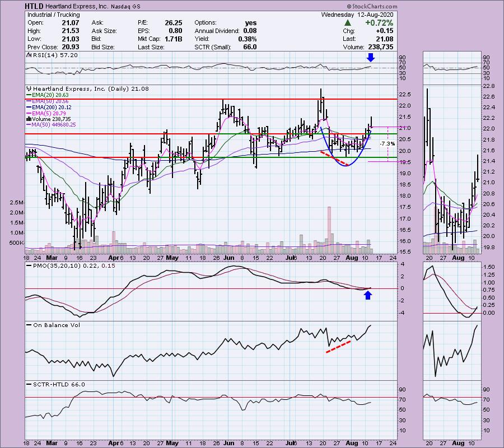Click the Prev Close value 20.93
The image size is (504, 448).
(x=71, y=47)
